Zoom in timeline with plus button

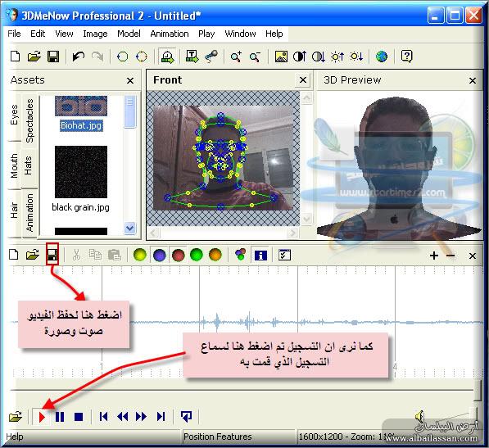point(434,256)
